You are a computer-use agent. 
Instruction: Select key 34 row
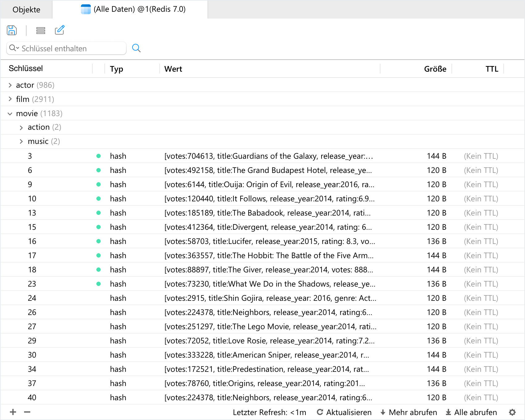click(262, 369)
